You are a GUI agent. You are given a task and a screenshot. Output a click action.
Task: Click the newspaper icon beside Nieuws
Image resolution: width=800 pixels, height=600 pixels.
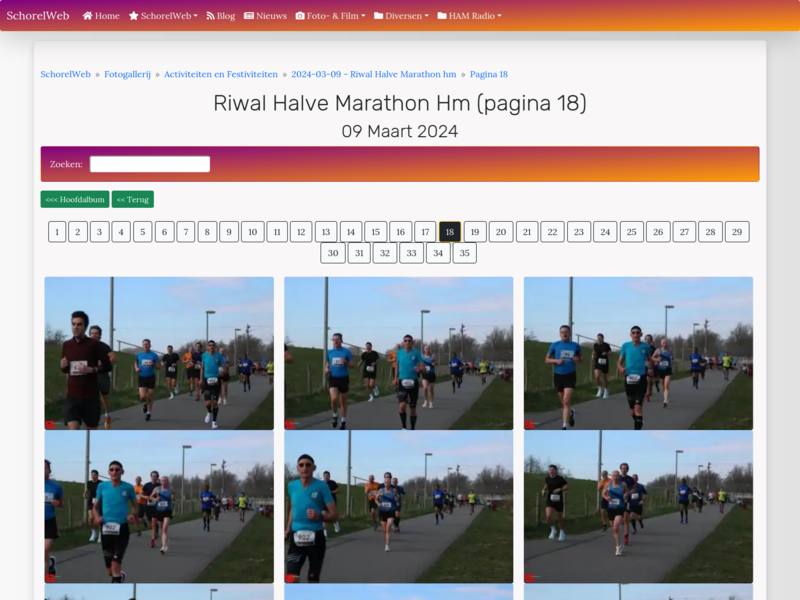pos(249,16)
